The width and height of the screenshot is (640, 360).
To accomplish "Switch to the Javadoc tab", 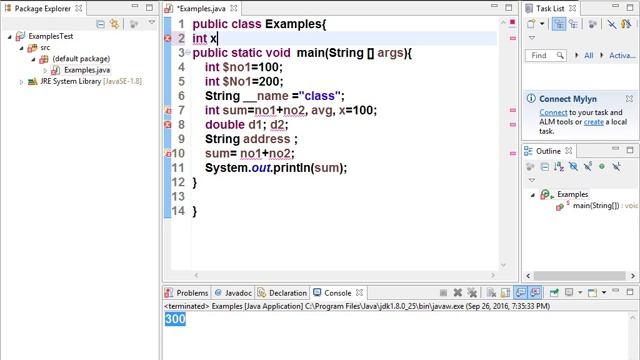I will pos(233,293).
